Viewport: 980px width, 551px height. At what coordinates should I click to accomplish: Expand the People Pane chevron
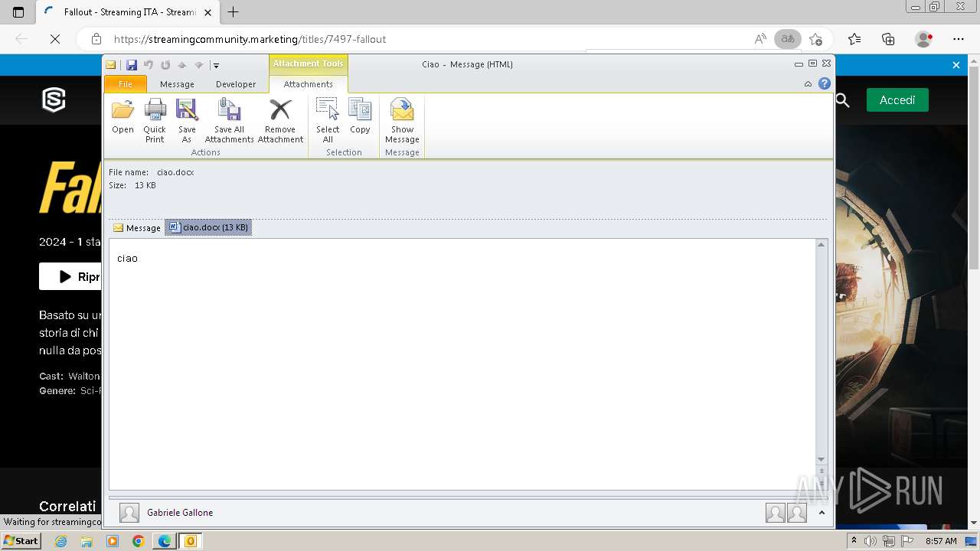pyautogui.click(x=821, y=513)
